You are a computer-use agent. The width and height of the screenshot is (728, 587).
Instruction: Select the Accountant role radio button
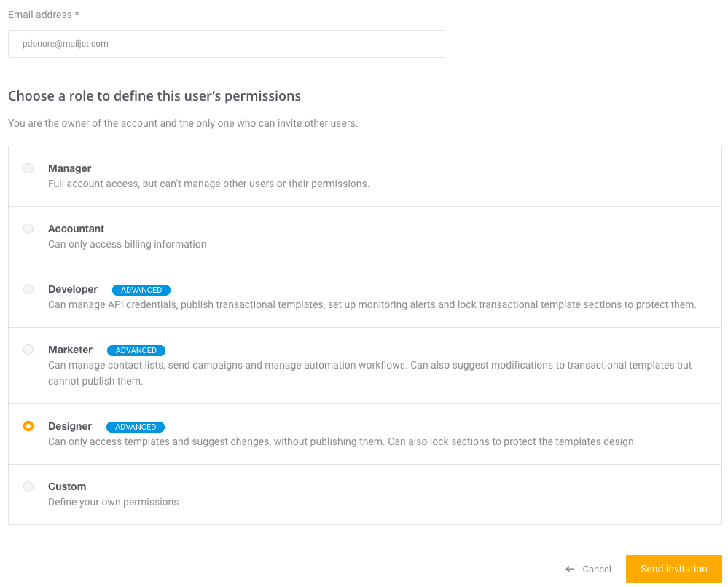[x=28, y=229]
